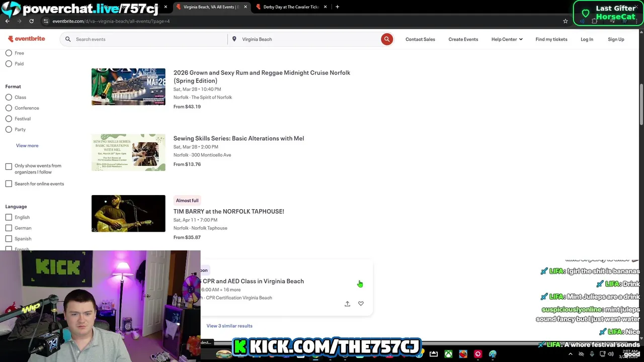Go back in the browser
644x362 pixels.
8,21
